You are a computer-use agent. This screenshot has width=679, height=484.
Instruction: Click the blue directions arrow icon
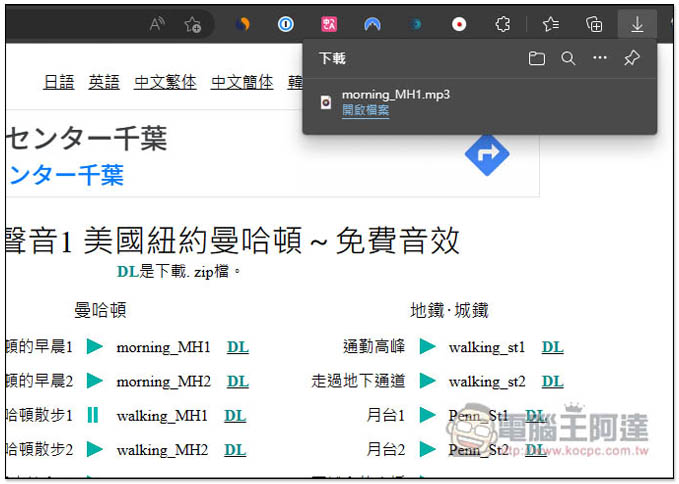487,154
